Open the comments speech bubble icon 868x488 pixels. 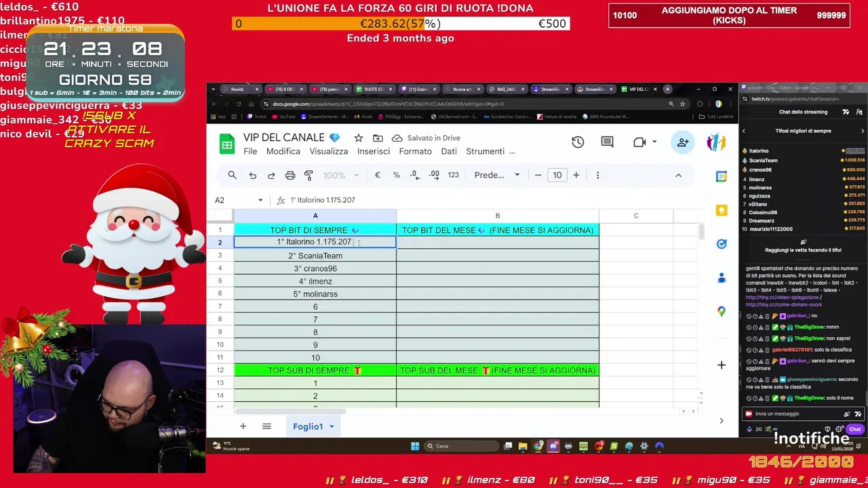click(x=607, y=142)
